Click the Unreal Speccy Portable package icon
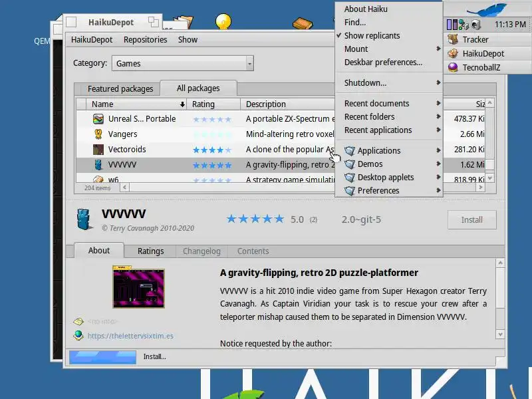 point(98,119)
